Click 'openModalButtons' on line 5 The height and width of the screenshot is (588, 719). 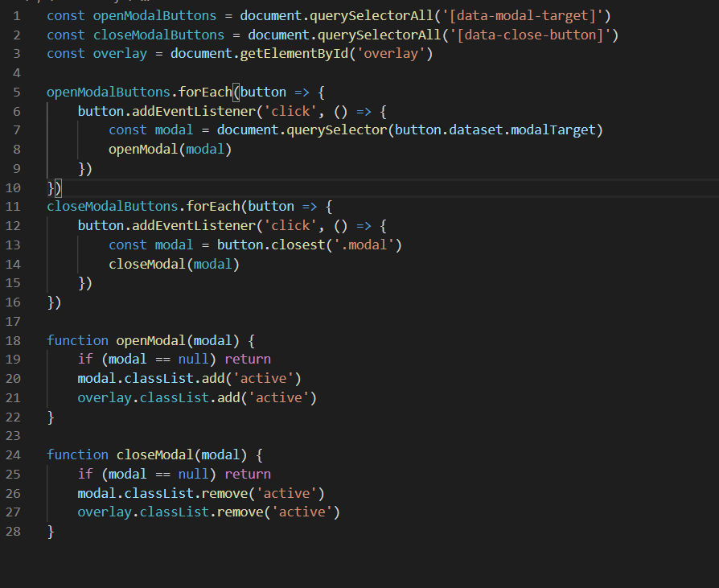(109, 93)
